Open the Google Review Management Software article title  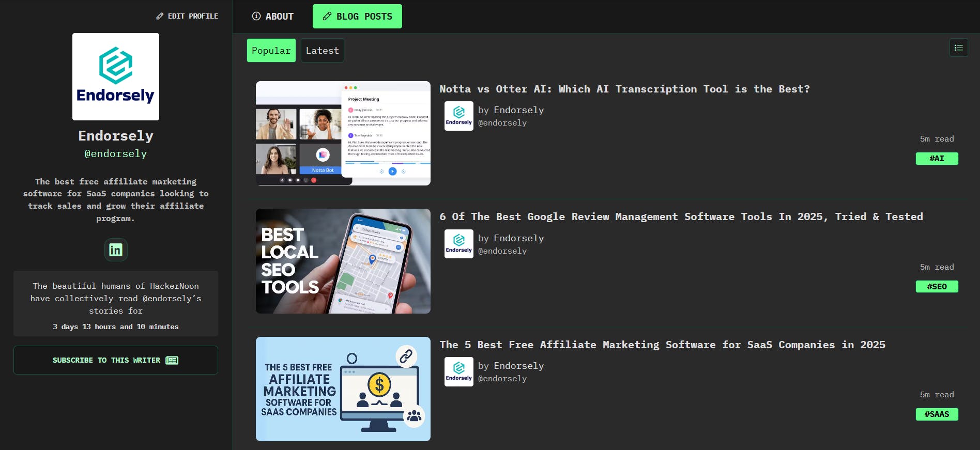[x=681, y=216]
